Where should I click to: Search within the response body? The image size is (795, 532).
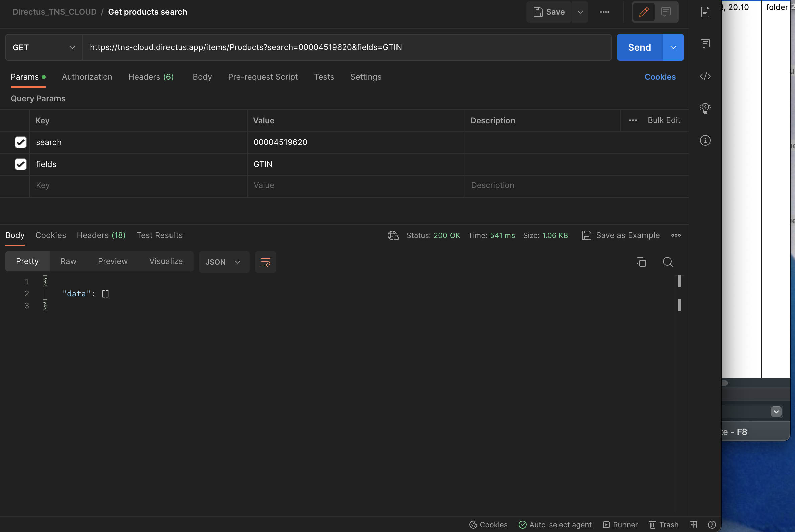pyautogui.click(x=668, y=262)
